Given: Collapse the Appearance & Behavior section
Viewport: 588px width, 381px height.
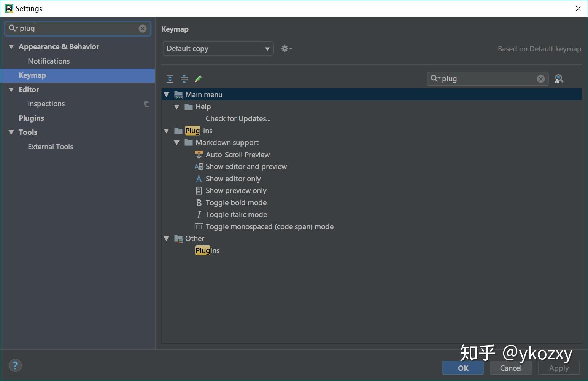Looking at the screenshot, I should 11,47.
